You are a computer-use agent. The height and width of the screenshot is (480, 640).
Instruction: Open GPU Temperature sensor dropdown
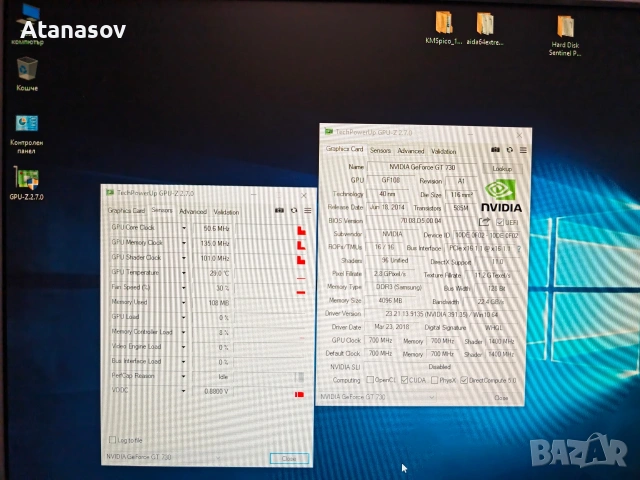[184, 273]
